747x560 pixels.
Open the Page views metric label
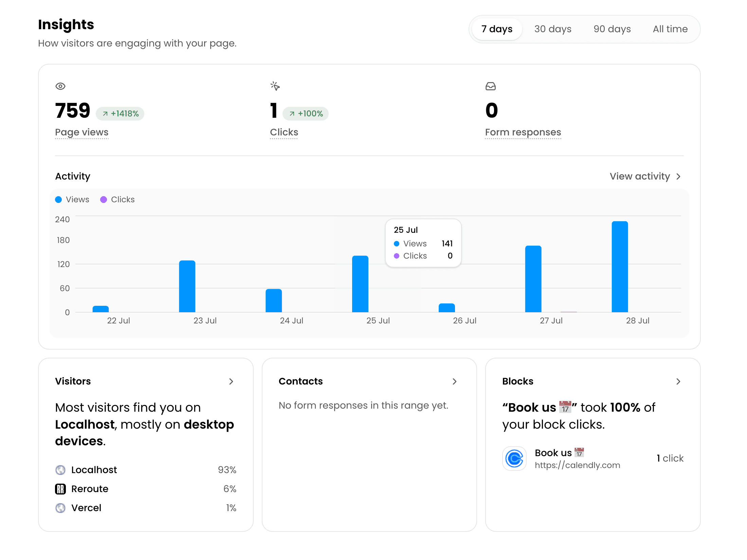click(x=82, y=132)
